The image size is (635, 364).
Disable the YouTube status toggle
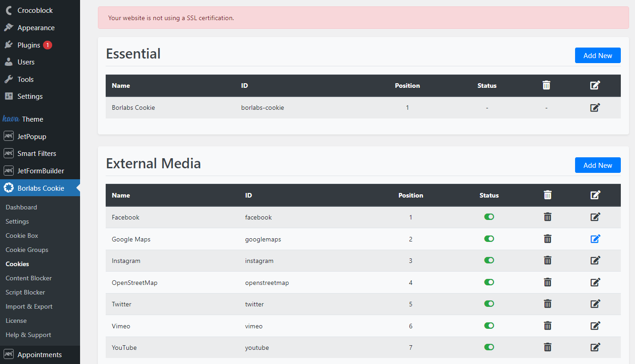[x=489, y=347]
